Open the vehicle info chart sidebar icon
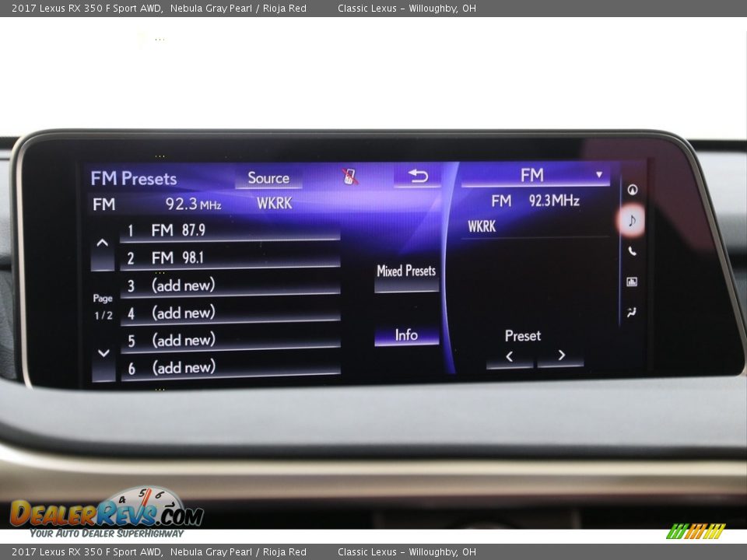 pos(632,282)
